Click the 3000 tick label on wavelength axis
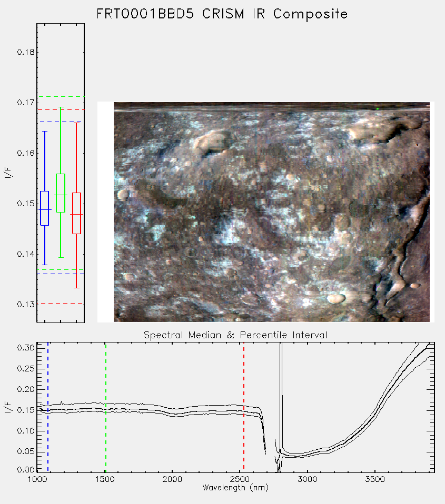445x504 pixels. tap(307, 479)
